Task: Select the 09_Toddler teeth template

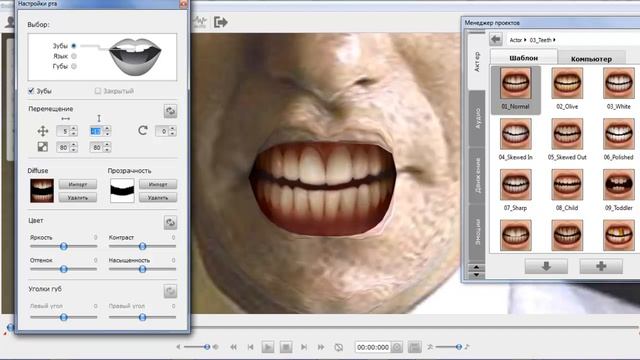Action: (618, 190)
